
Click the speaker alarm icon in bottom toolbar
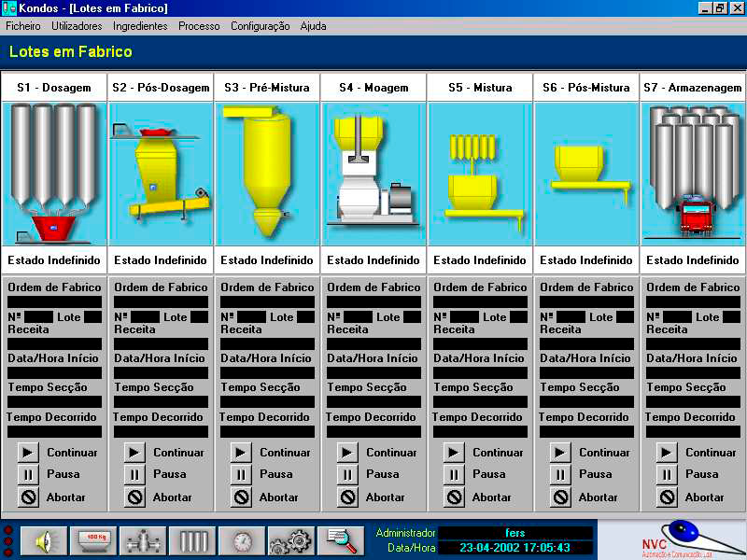(x=43, y=540)
